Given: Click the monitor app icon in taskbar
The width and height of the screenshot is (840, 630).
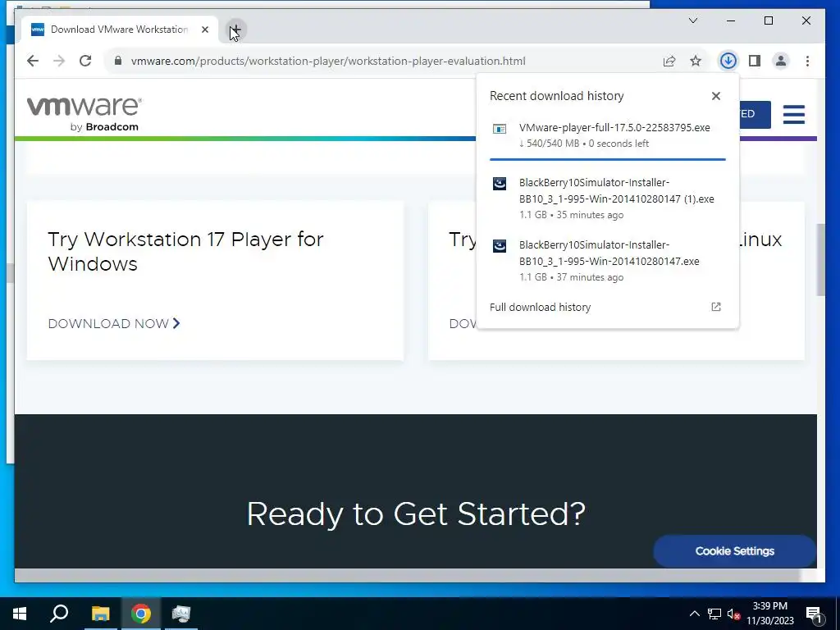Looking at the screenshot, I should point(181,614).
